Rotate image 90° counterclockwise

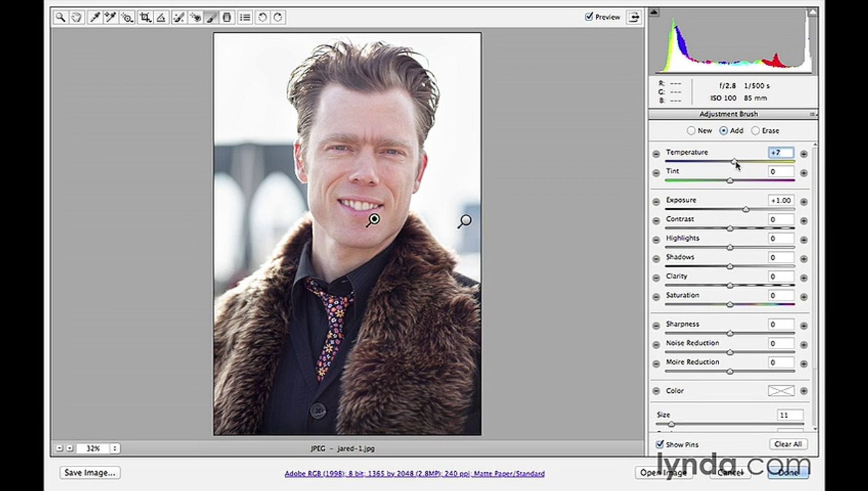(262, 18)
